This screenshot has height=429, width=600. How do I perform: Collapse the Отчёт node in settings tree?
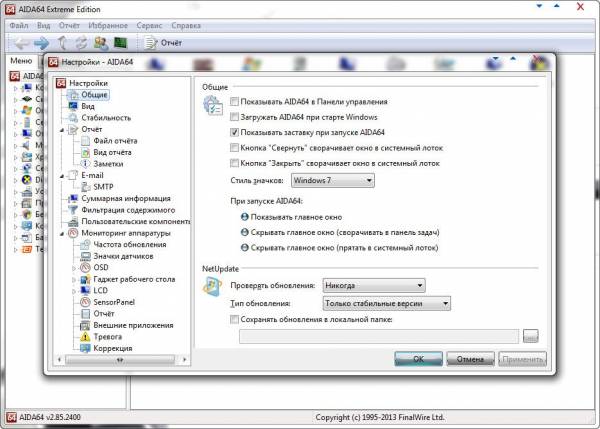coord(62,130)
